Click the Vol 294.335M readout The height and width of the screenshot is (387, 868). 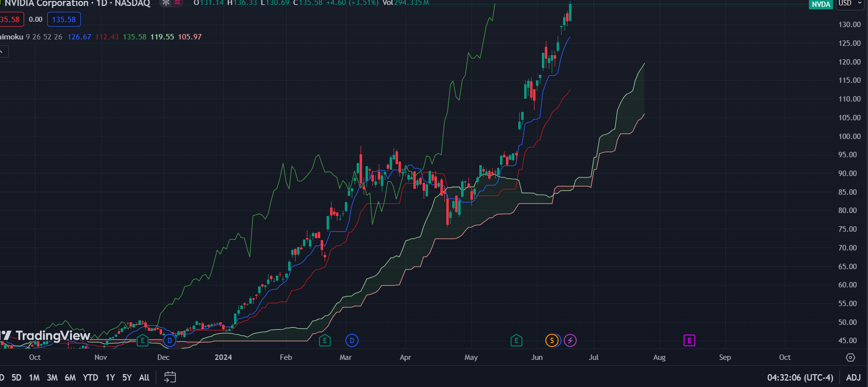(405, 3)
